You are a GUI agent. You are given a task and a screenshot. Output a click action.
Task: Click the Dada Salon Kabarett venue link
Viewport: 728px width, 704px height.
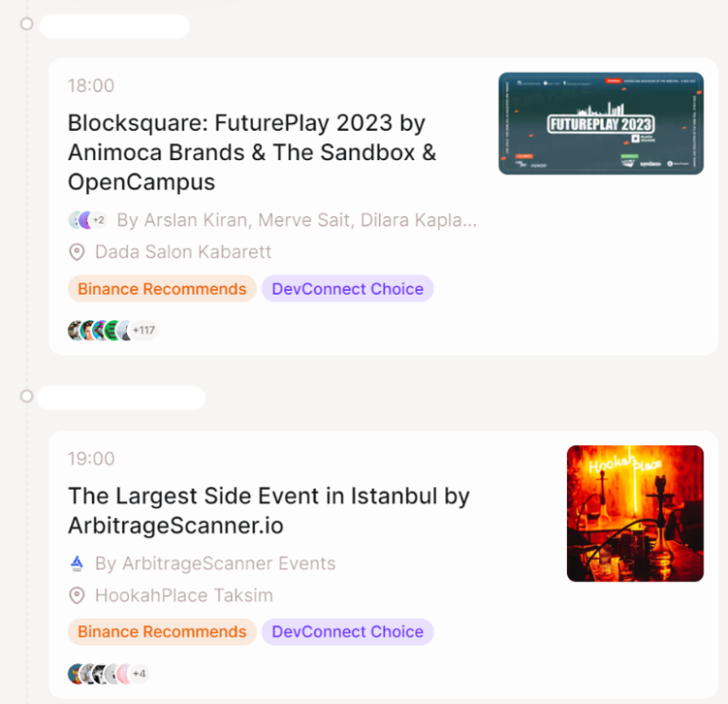(183, 252)
